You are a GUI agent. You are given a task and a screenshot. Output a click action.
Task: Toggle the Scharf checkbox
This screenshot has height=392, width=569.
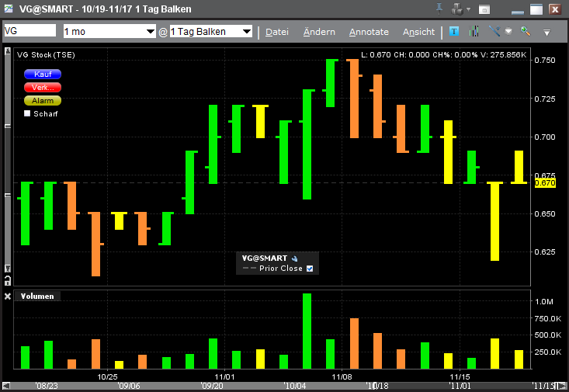[27, 113]
